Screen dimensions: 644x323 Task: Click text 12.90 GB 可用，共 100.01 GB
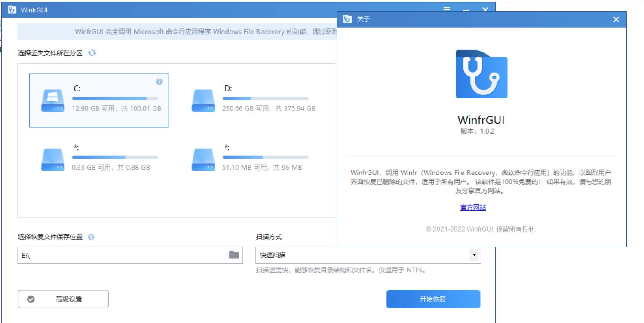pos(117,108)
